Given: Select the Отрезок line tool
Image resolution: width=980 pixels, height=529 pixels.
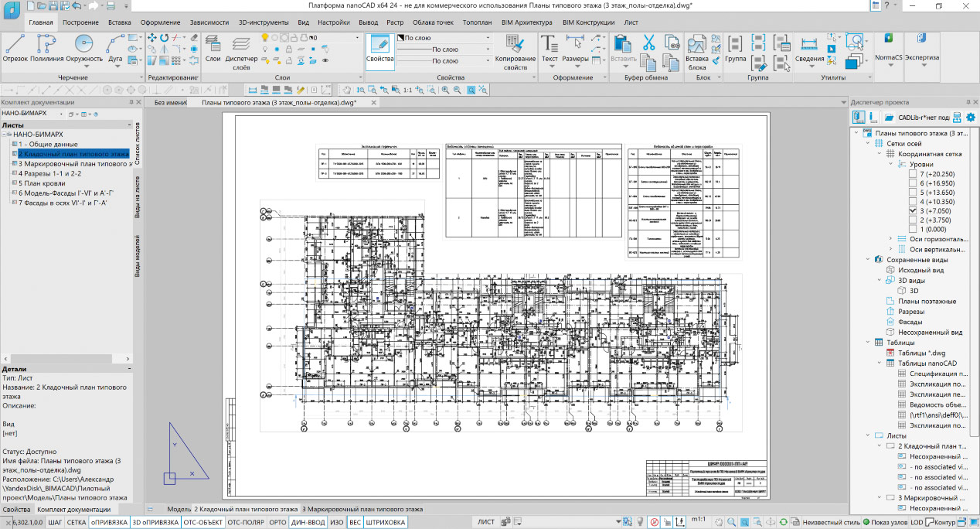Looking at the screenshot, I should [15, 48].
